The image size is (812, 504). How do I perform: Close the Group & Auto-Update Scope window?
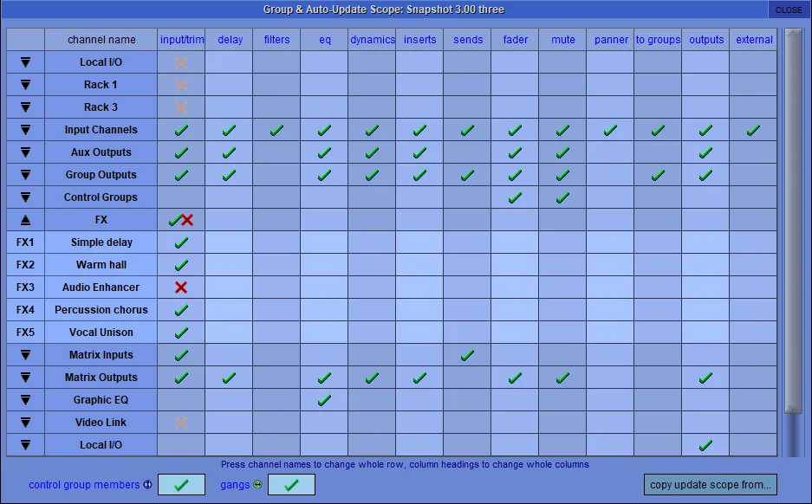point(789,10)
